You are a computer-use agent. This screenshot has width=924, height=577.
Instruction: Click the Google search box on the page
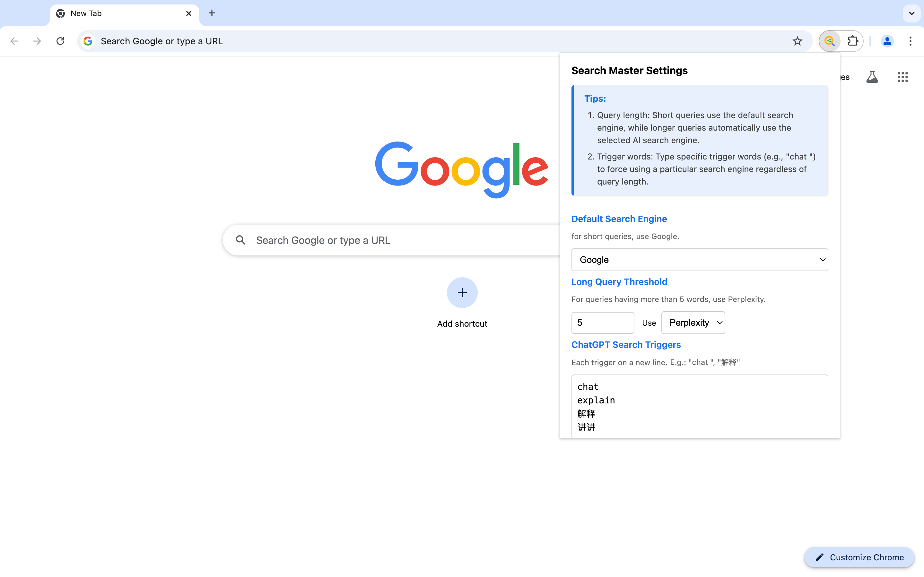(391, 240)
